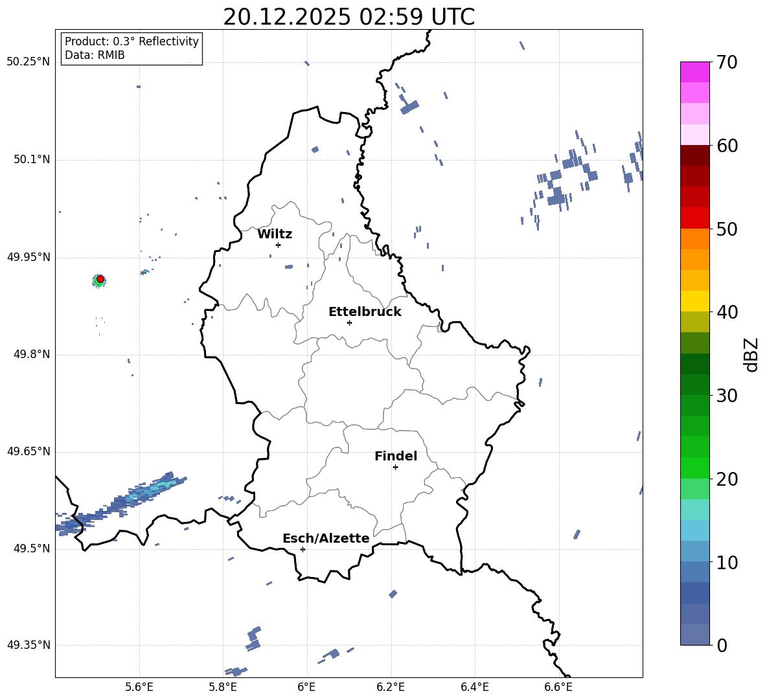Click the 49.35°N latitude label

click(x=29, y=645)
